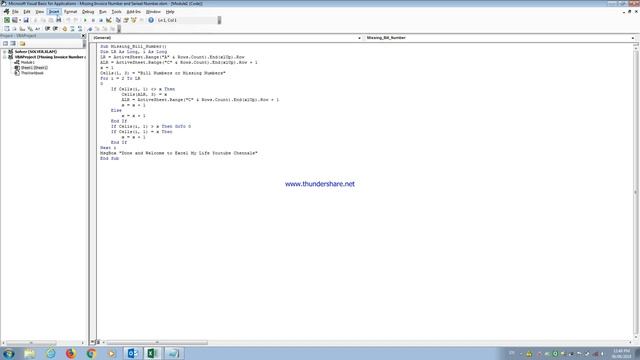This screenshot has height=360, width=640.
Task: Click the code window vertical scrollbar
Action: point(636,192)
